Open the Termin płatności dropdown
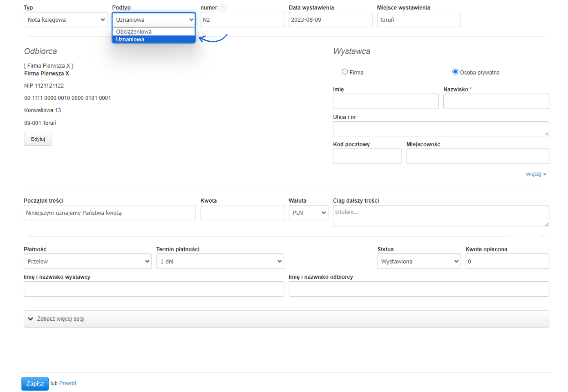 (220, 261)
